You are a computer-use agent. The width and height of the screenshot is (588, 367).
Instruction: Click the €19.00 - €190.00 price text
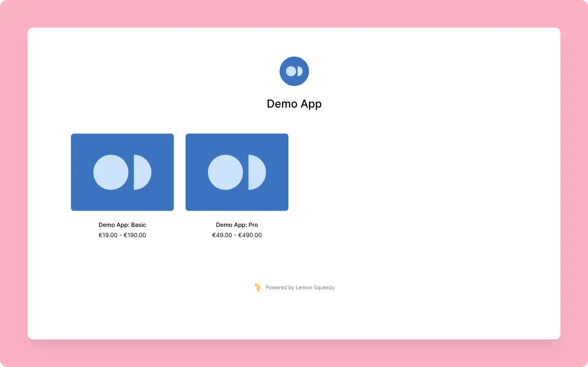coord(122,235)
